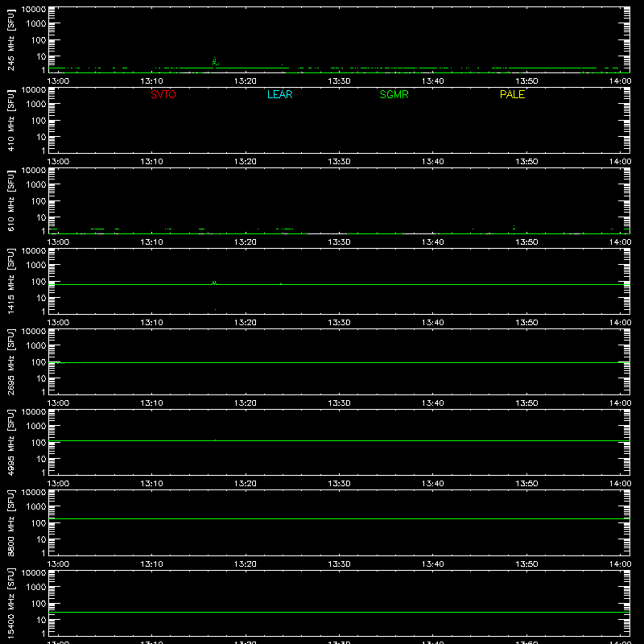Click the yellow PALE station label
The height and width of the screenshot is (644, 644).
click(x=512, y=94)
